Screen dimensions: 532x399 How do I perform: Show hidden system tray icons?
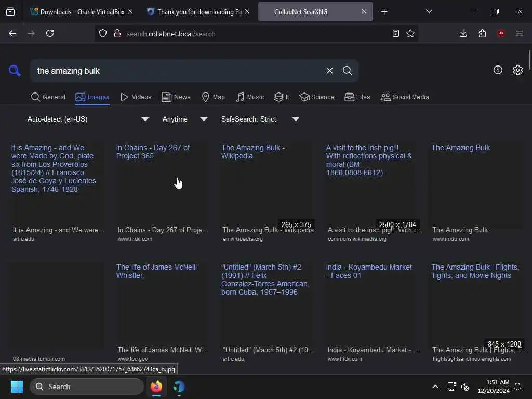pyautogui.click(x=435, y=387)
